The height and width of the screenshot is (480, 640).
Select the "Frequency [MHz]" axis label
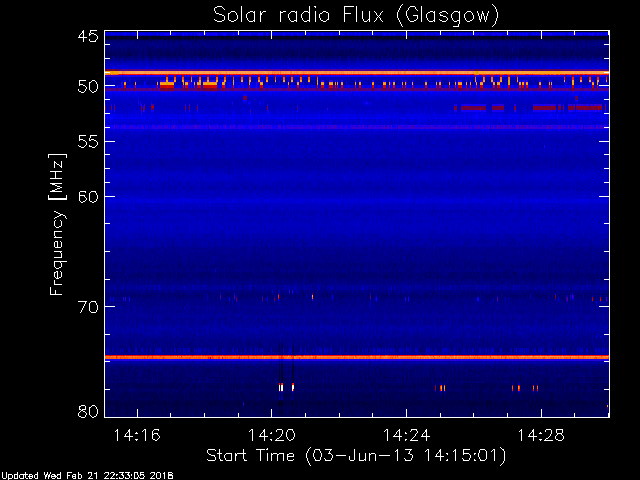point(57,224)
